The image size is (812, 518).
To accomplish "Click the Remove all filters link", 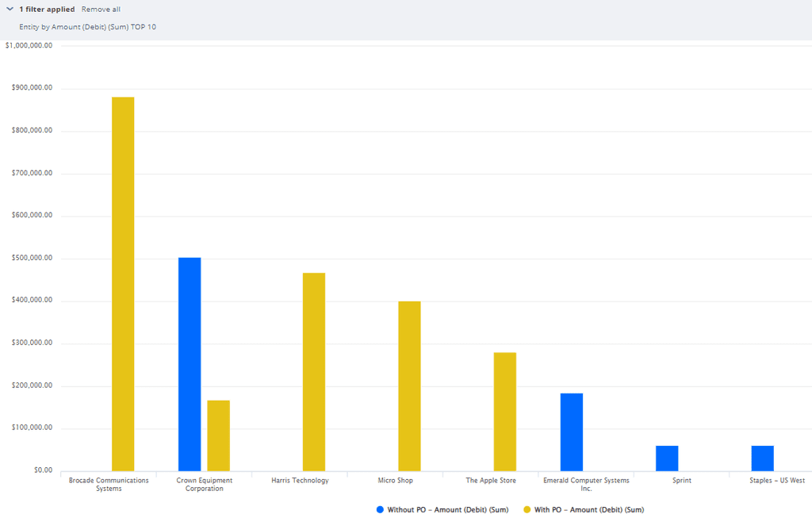I will coord(101,10).
